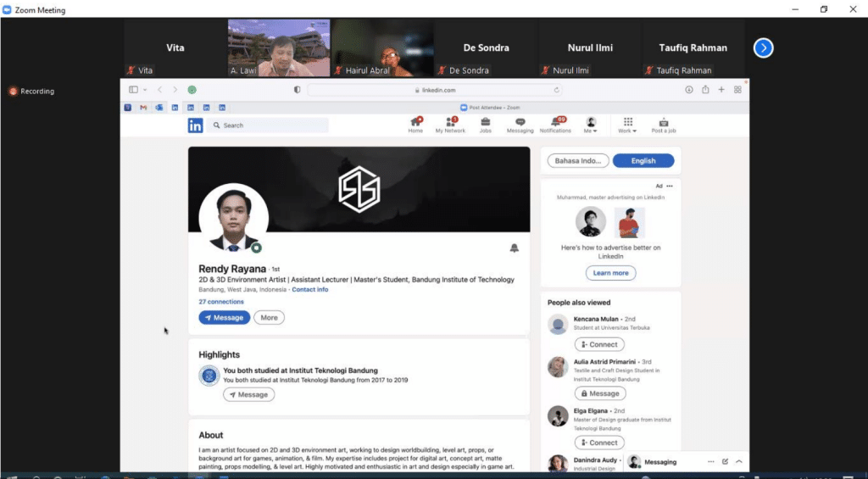
Task: Open the three-dot options in Messaging bar
Action: [x=711, y=462]
